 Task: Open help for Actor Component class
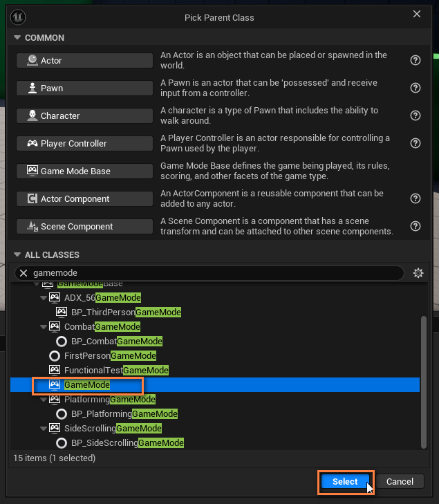coord(415,198)
